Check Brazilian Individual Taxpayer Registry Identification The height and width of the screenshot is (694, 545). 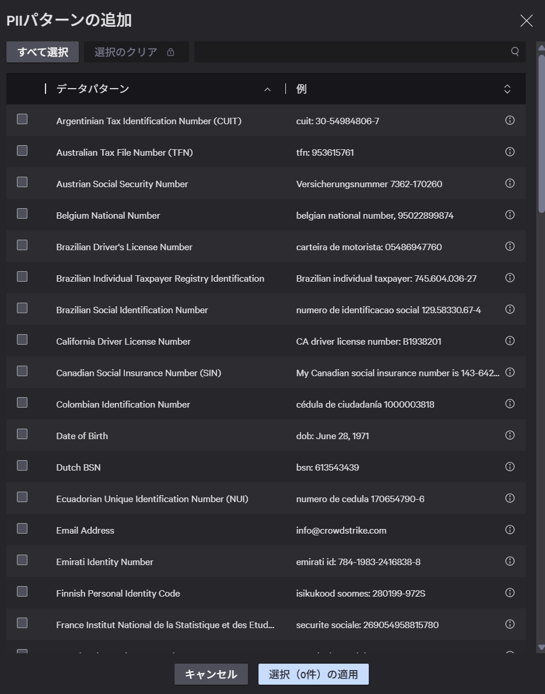[22, 276]
